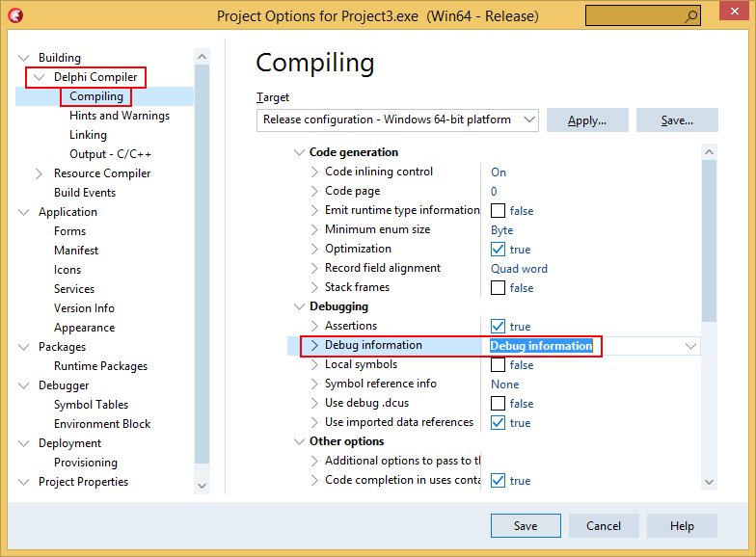Viewport: 756px width, 557px height.
Task: Expand the Resource Compiler node
Action: tap(39, 173)
